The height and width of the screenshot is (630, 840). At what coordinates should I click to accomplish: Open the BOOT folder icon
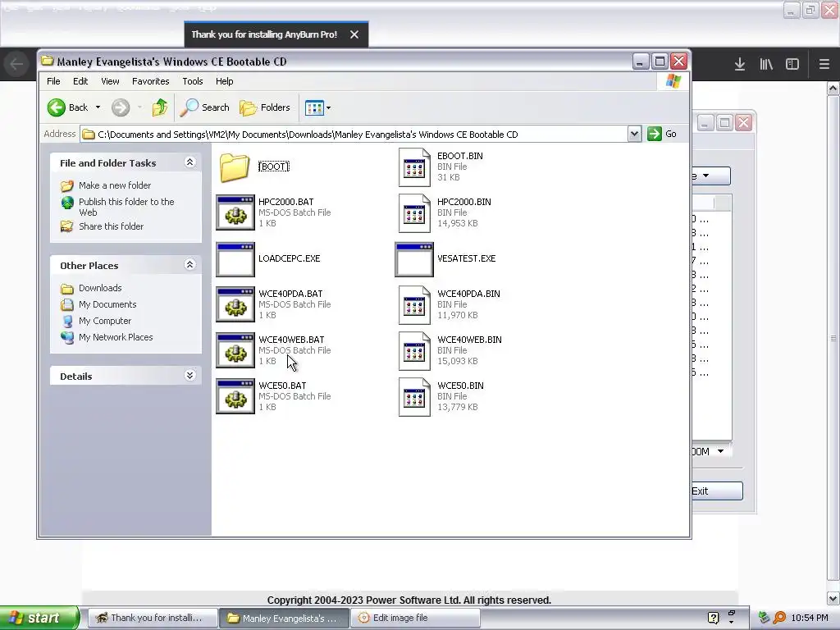tap(235, 167)
